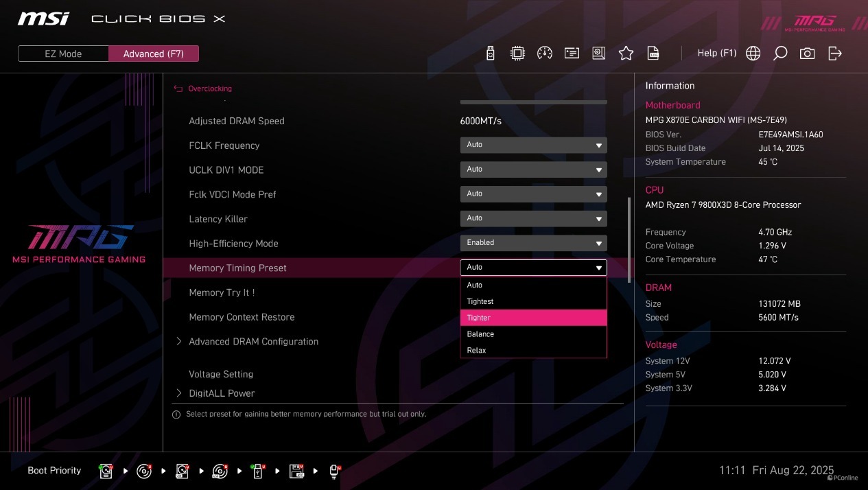Open Help (F1)
868x490 pixels.
(x=716, y=54)
